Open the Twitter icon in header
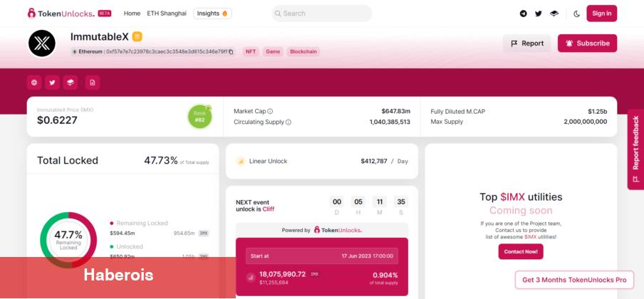 coord(539,14)
